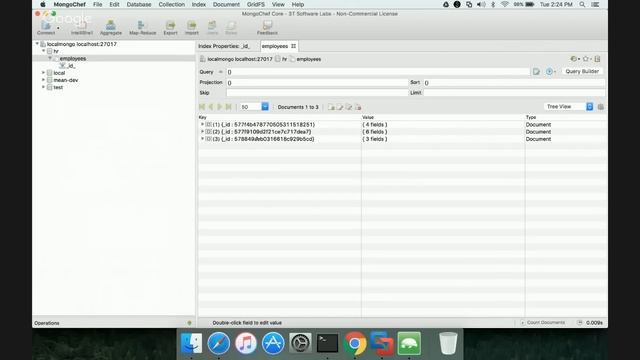Open the Connect toolbar tool
The width and height of the screenshot is (640, 360).
pos(46,27)
